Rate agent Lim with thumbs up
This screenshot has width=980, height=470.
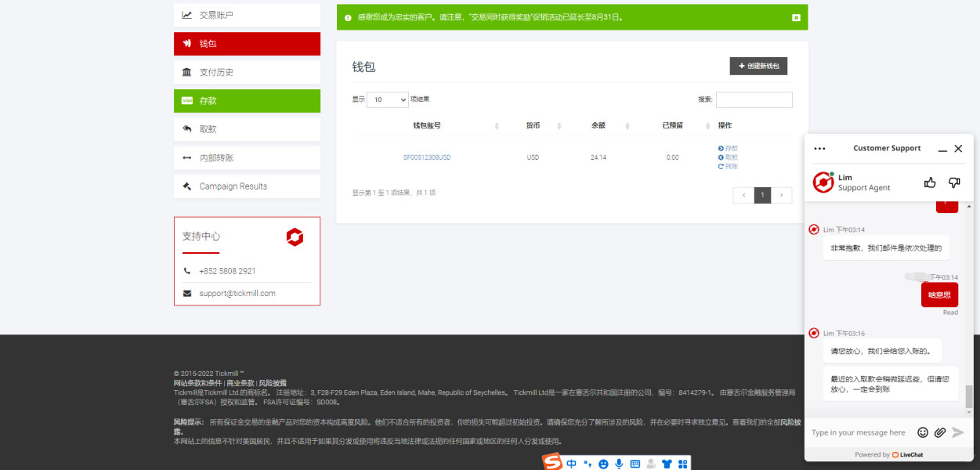coord(930,183)
